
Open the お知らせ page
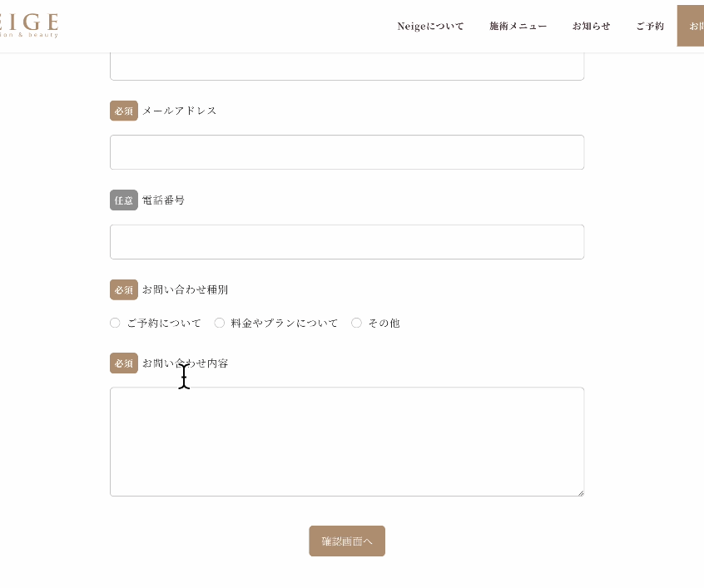(x=591, y=26)
